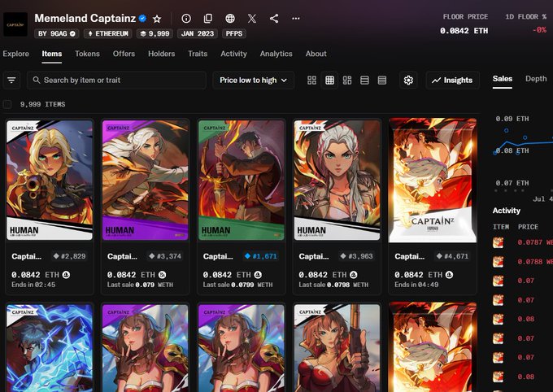The image size is (553, 392).
Task: Select the list view icon
Action: point(364,80)
